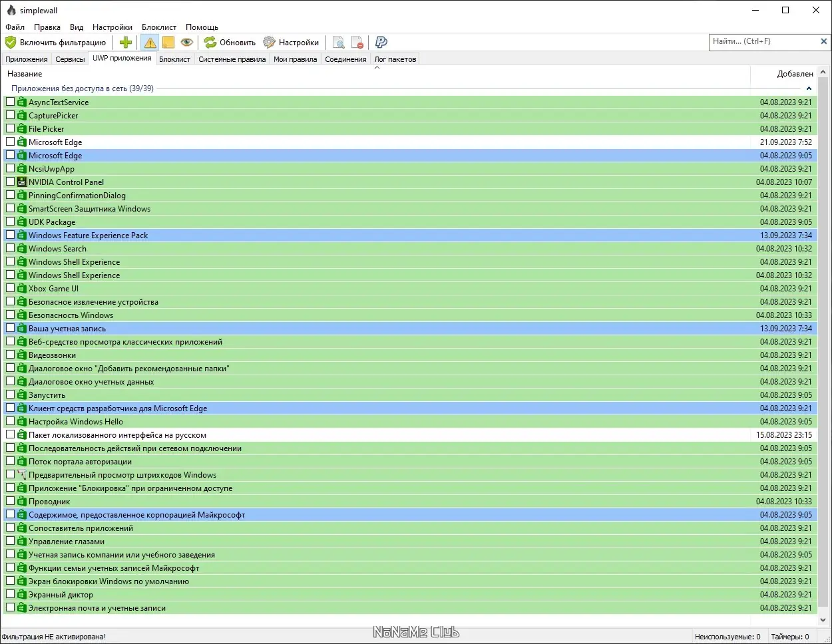832x644 pixels.
Task: Toggle the eye visibility icon in toolbar
Action: click(187, 43)
